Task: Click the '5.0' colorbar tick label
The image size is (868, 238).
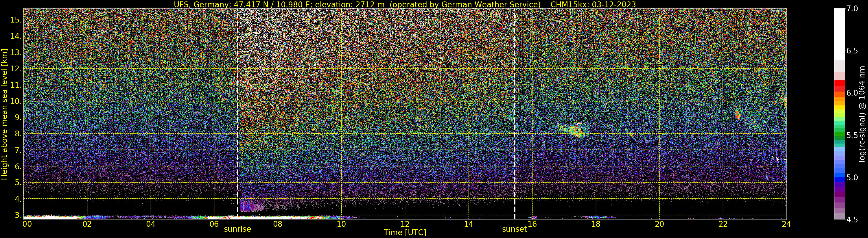Action: tap(852, 177)
